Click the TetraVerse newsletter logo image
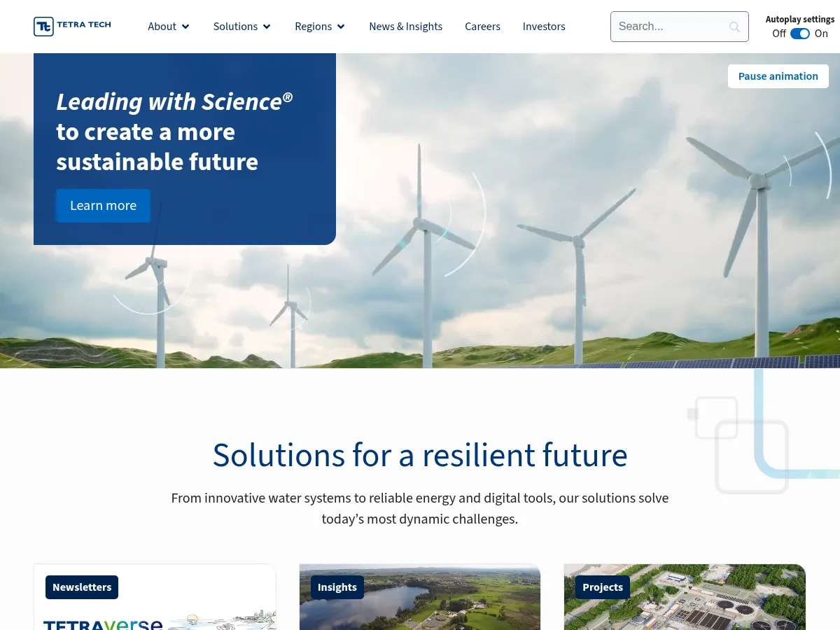Screen dimensions: 840x630 tap(103, 623)
